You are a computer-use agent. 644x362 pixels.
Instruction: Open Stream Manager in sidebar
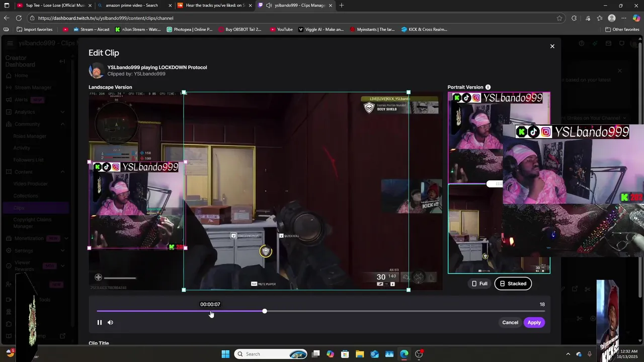(33, 87)
